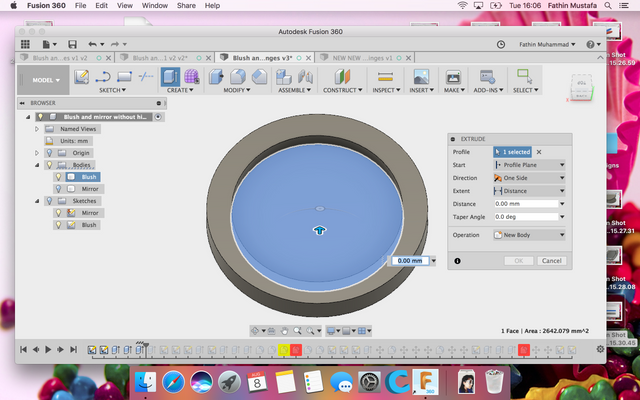This screenshot has height=400, width=640.
Task: Click the Taper Angle input field
Action: 526,217
